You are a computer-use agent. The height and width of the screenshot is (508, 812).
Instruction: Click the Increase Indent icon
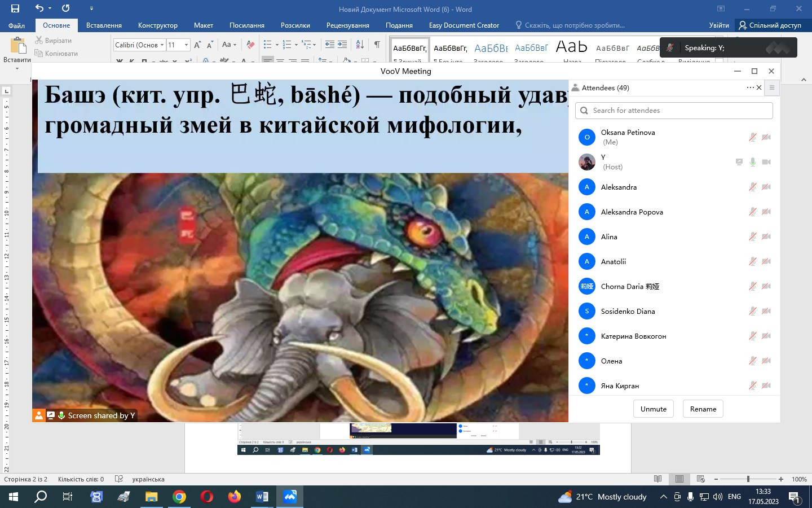342,45
